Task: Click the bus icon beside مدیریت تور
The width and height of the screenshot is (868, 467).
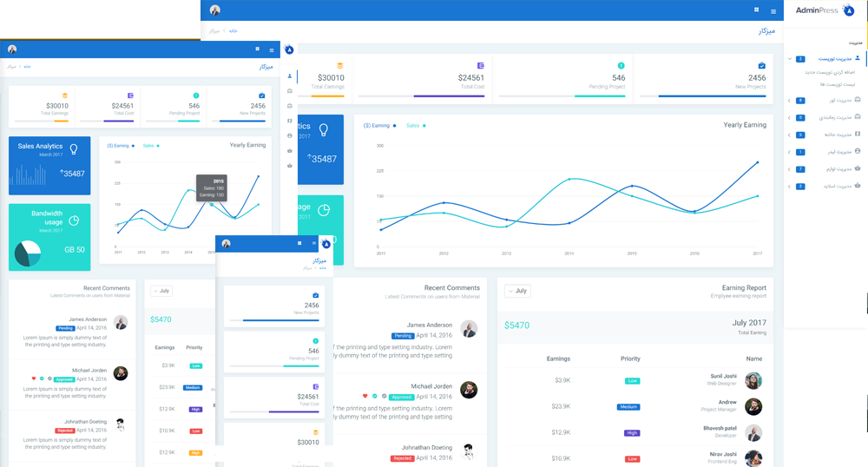Action: 858,100
